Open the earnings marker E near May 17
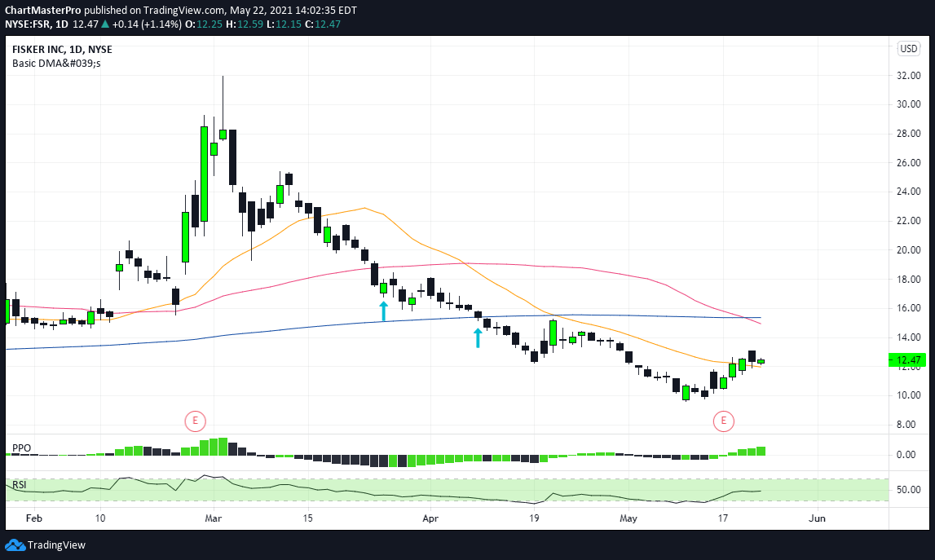The width and height of the screenshot is (935, 560). coord(723,421)
